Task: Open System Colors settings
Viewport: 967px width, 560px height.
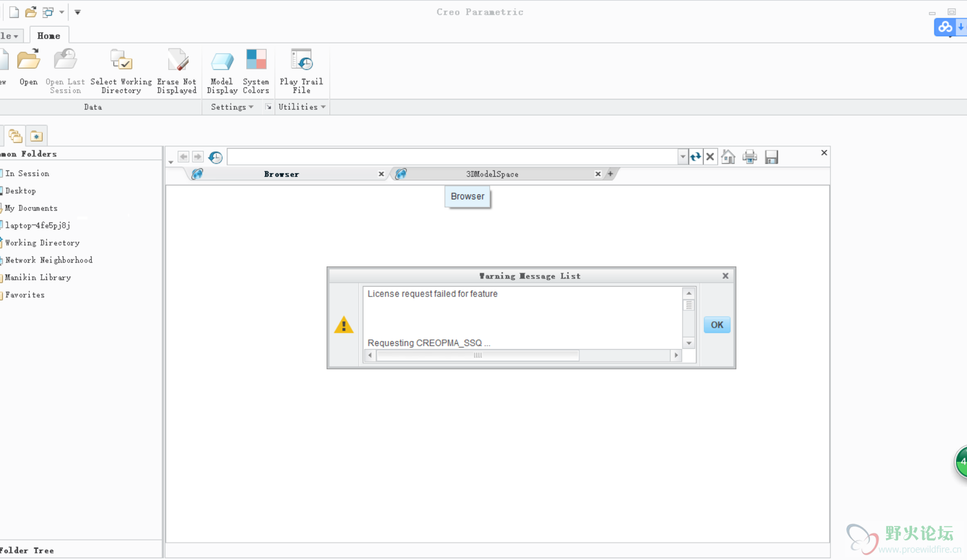Action: click(256, 71)
